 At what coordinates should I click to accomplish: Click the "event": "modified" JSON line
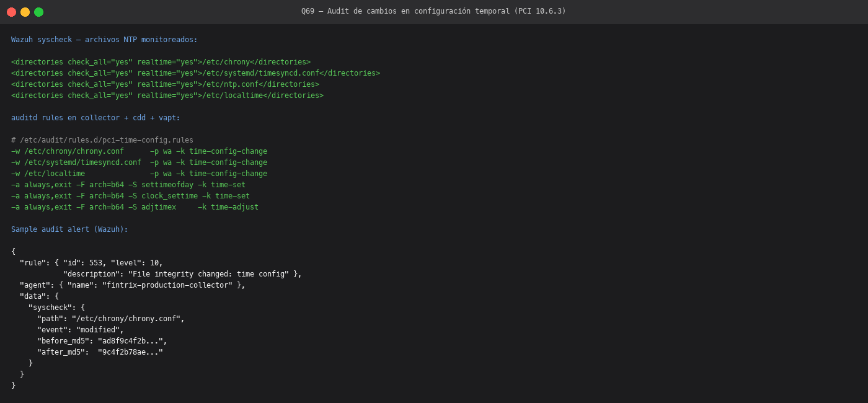tap(81, 330)
